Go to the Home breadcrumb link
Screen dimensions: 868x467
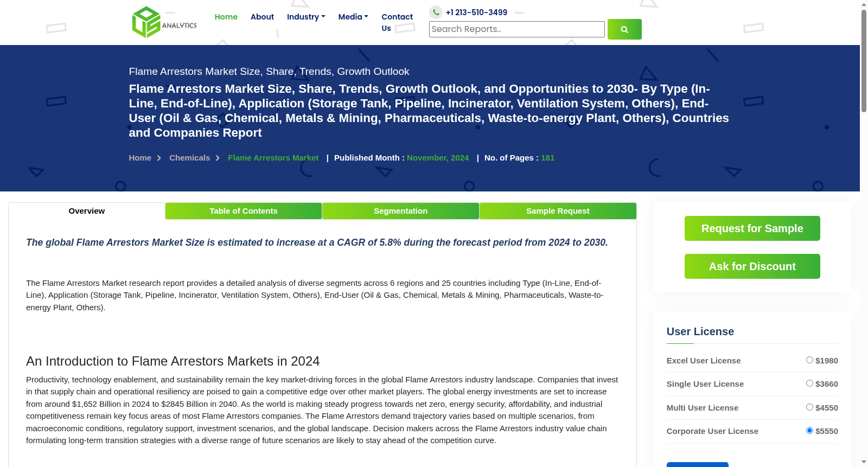point(140,158)
